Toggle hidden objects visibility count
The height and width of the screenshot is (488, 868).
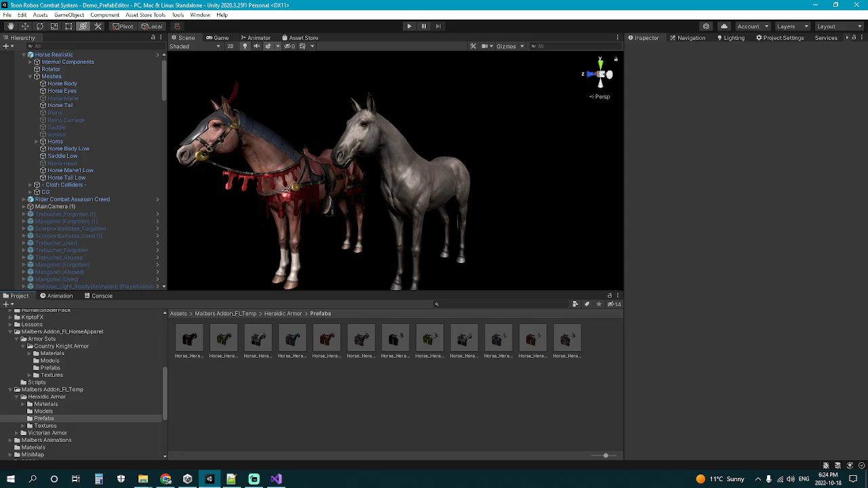(x=290, y=46)
